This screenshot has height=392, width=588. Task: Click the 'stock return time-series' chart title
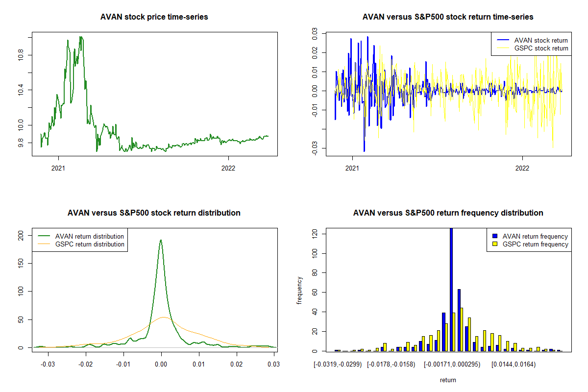[x=448, y=17]
